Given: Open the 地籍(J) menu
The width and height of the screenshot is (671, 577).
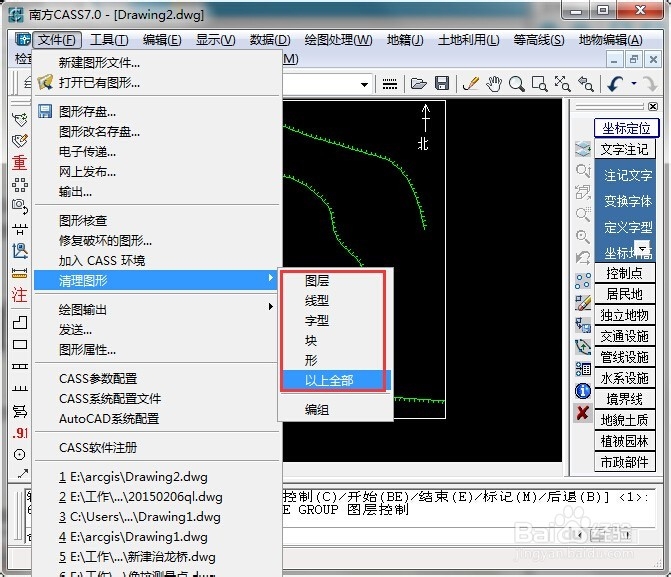Looking at the screenshot, I should (405, 40).
